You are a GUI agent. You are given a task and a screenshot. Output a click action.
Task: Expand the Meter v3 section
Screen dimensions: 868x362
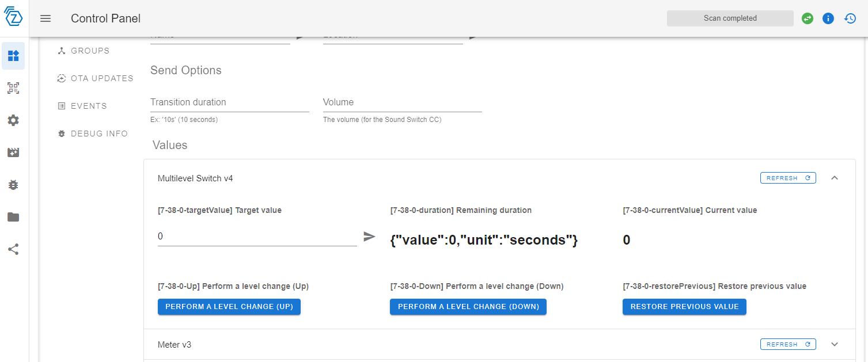[x=835, y=344]
